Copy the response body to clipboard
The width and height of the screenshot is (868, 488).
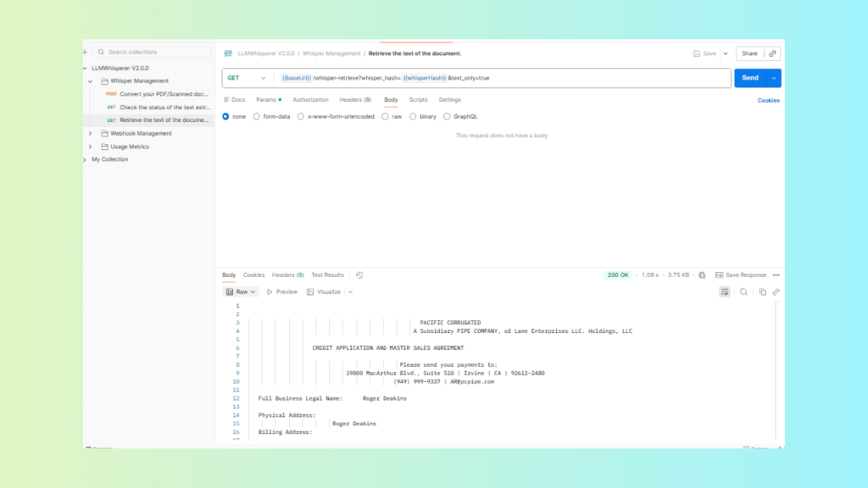coord(762,291)
